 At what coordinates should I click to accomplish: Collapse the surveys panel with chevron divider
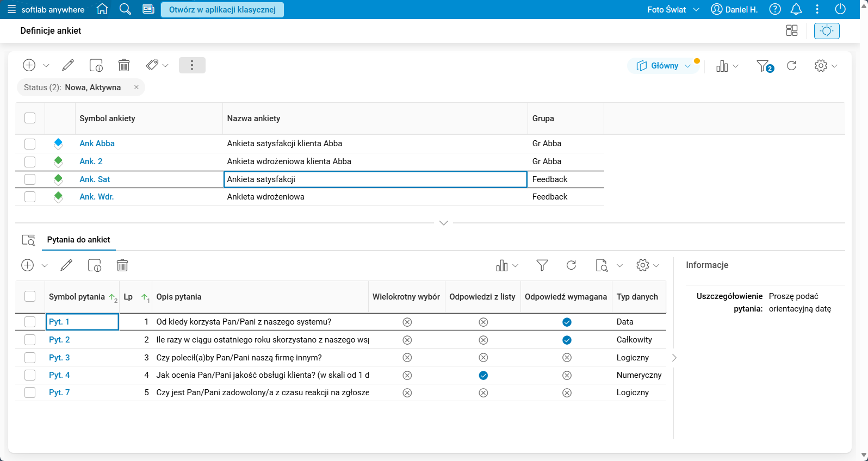click(443, 223)
